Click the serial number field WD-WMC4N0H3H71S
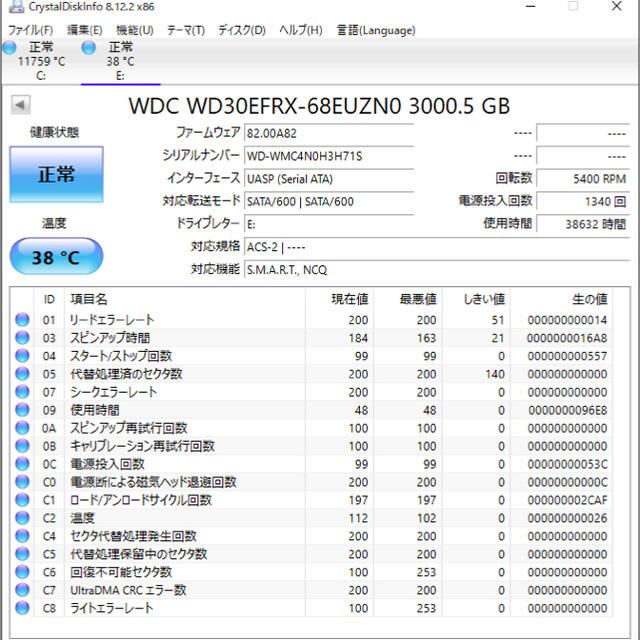Screen dimensions: 640x640 coord(329,156)
